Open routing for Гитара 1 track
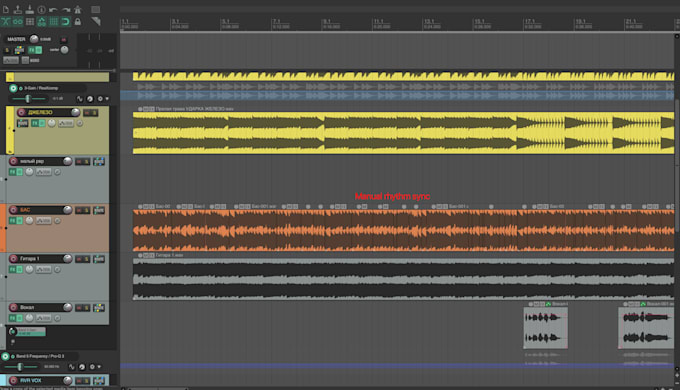Viewport: 680px width, 390px height. pyautogui.click(x=99, y=259)
